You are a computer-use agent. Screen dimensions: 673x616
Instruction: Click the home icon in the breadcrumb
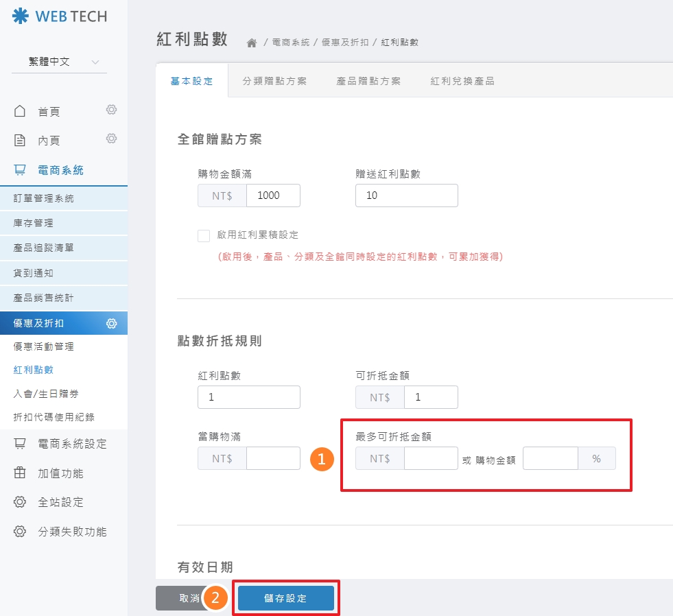click(x=251, y=42)
